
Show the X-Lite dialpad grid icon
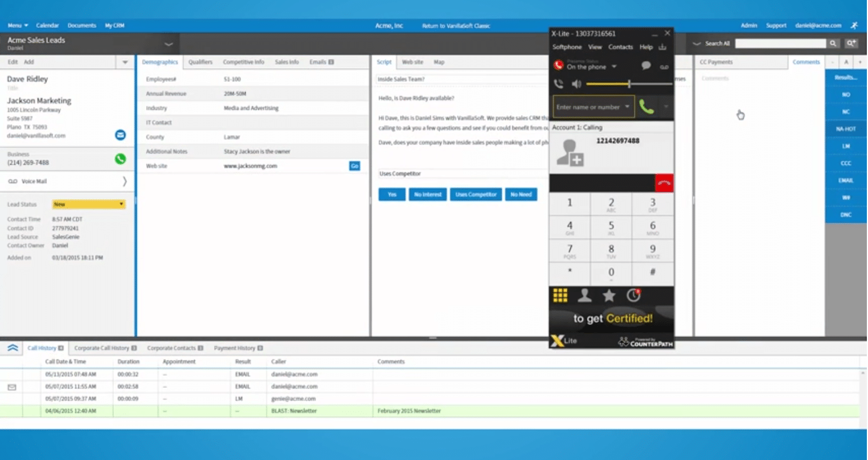coord(560,295)
